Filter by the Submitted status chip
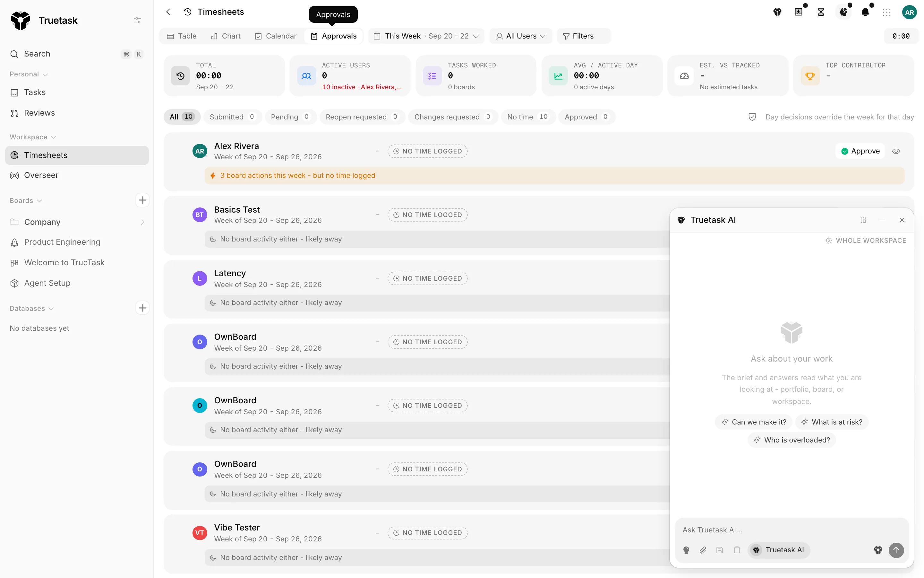Screen dimensions: 924x578 (x=233, y=117)
